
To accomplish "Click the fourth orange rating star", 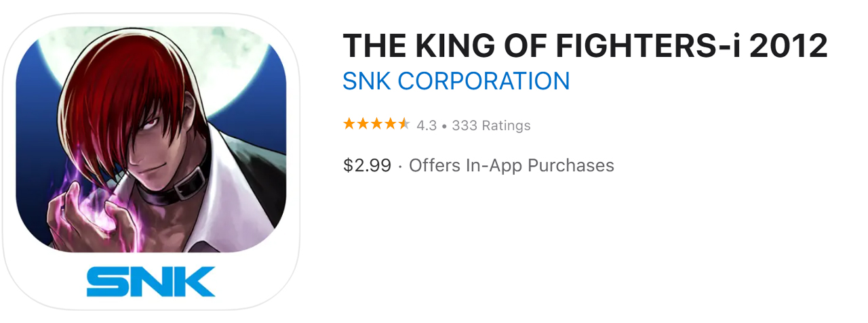I will pos(390,124).
